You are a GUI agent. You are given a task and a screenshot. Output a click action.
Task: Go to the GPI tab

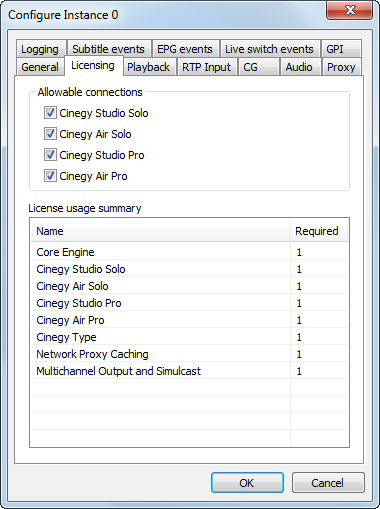[x=341, y=49]
